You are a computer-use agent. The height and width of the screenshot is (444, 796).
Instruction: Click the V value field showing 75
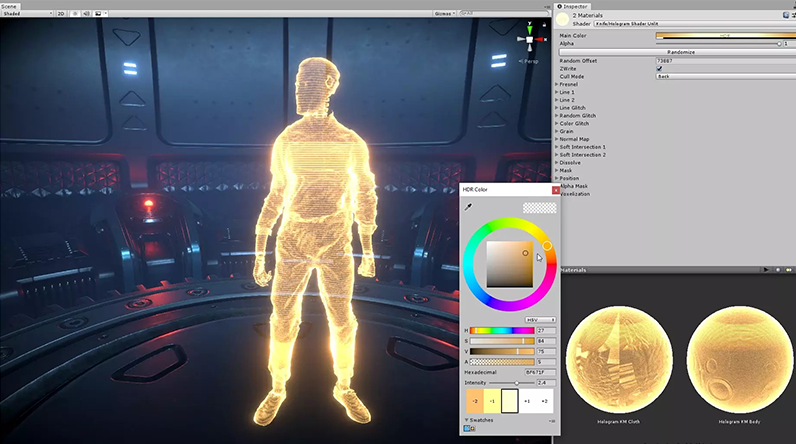pyautogui.click(x=546, y=351)
